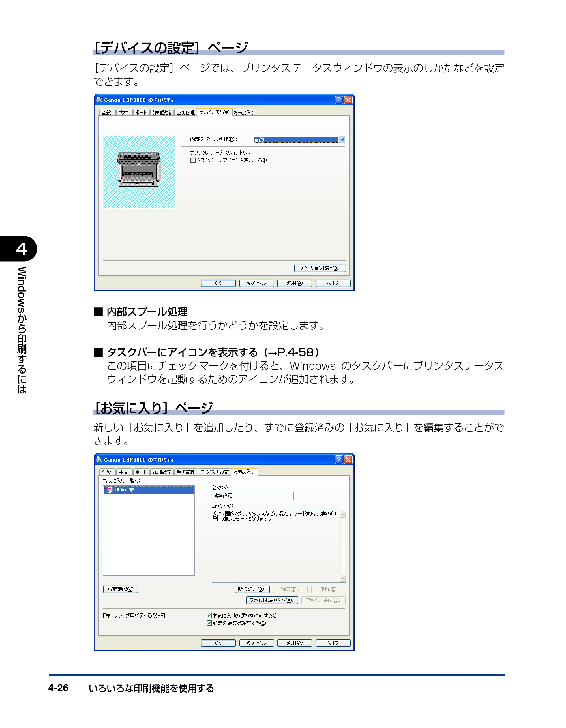Screen dimensions: 566x728
Task: Select the 色の管理 tab in the upper dialog
Action: (185, 113)
